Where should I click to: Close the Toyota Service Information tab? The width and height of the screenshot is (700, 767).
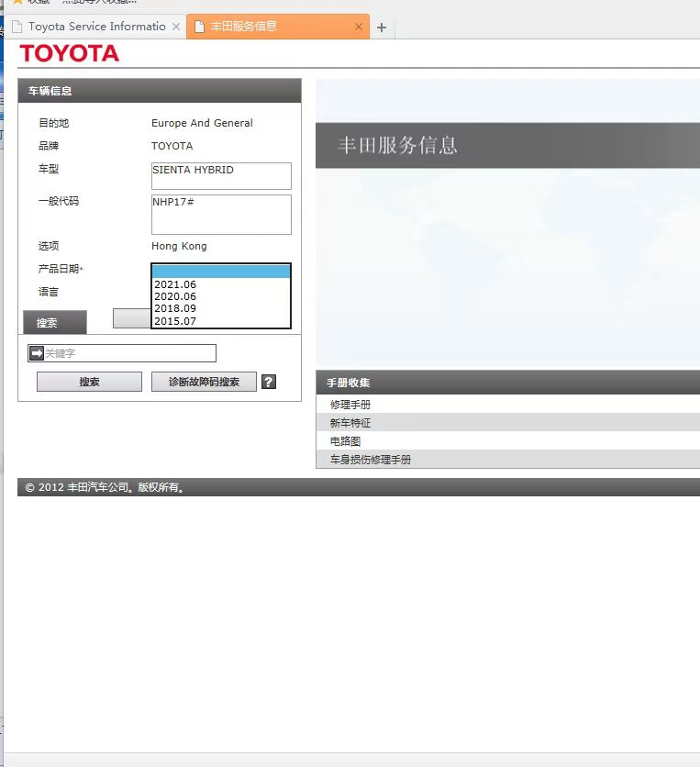coord(176,27)
